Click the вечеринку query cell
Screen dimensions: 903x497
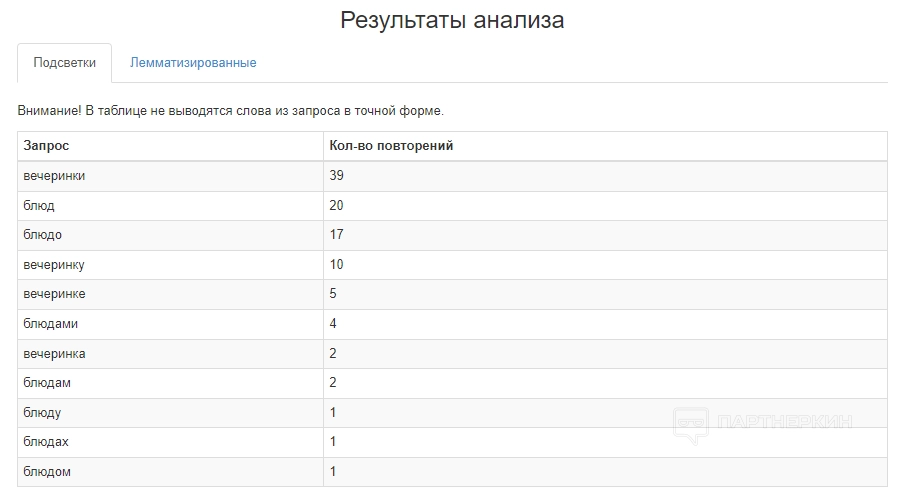(54, 264)
